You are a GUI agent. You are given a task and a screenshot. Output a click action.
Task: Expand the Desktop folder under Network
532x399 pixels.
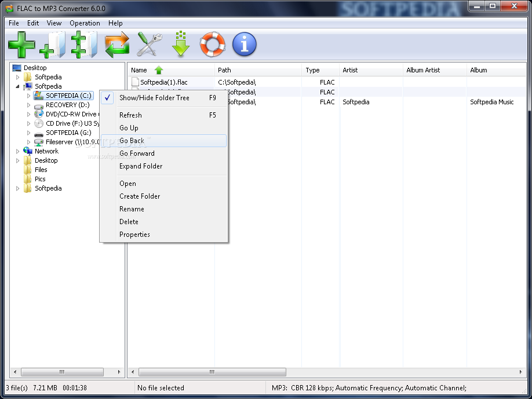point(17,160)
